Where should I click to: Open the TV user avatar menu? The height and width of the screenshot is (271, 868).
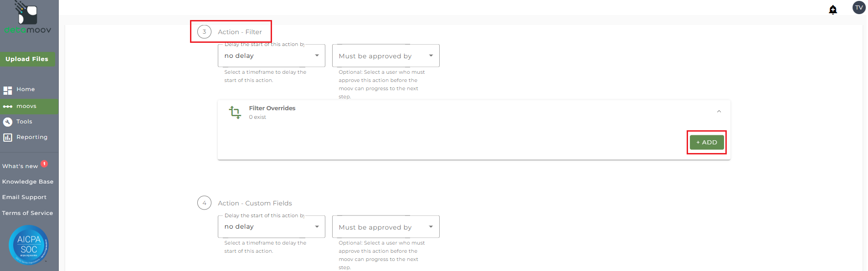(859, 8)
